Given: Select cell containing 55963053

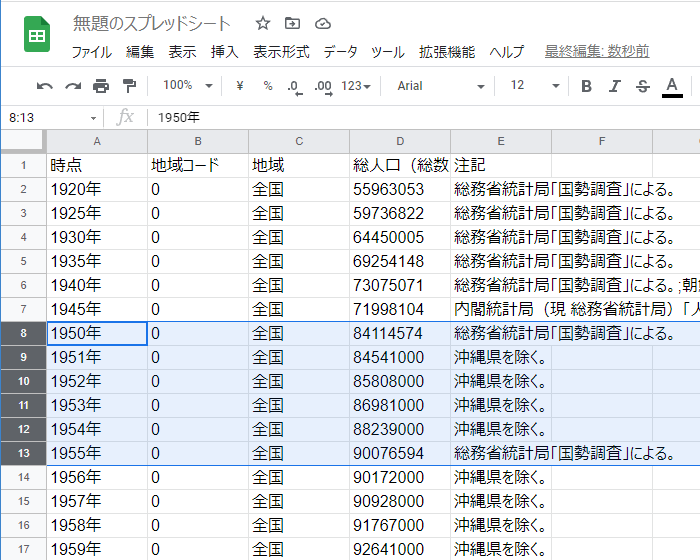Looking at the screenshot, I should coord(400,189).
